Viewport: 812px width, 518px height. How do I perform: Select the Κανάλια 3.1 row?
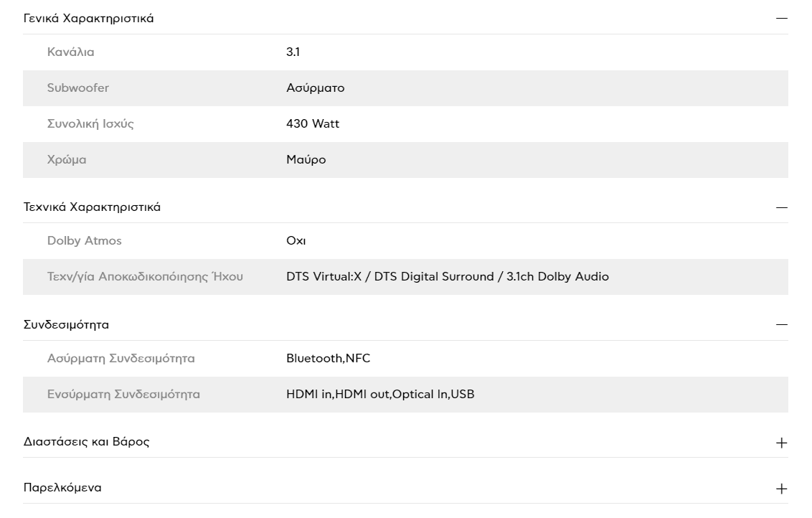(405, 52)
